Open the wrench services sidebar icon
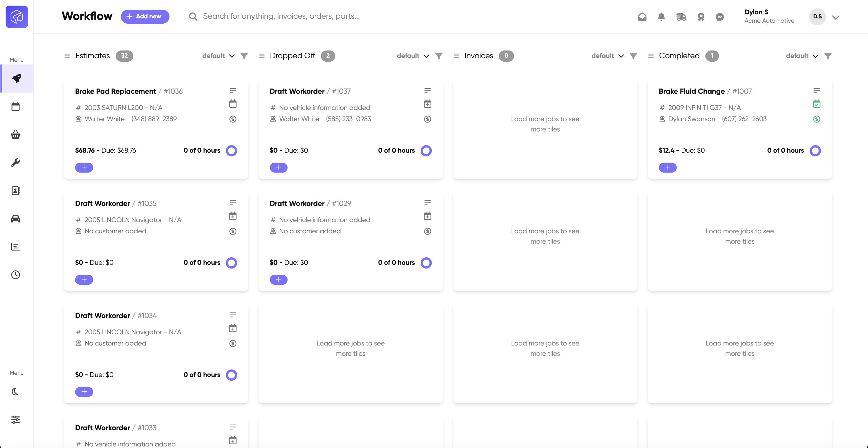 (x=16, y=163)
